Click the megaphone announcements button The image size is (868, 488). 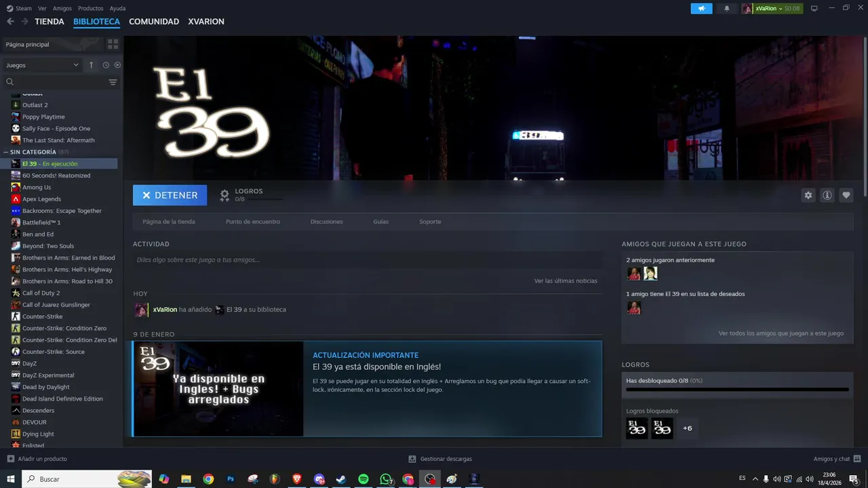tap(702, 8)
